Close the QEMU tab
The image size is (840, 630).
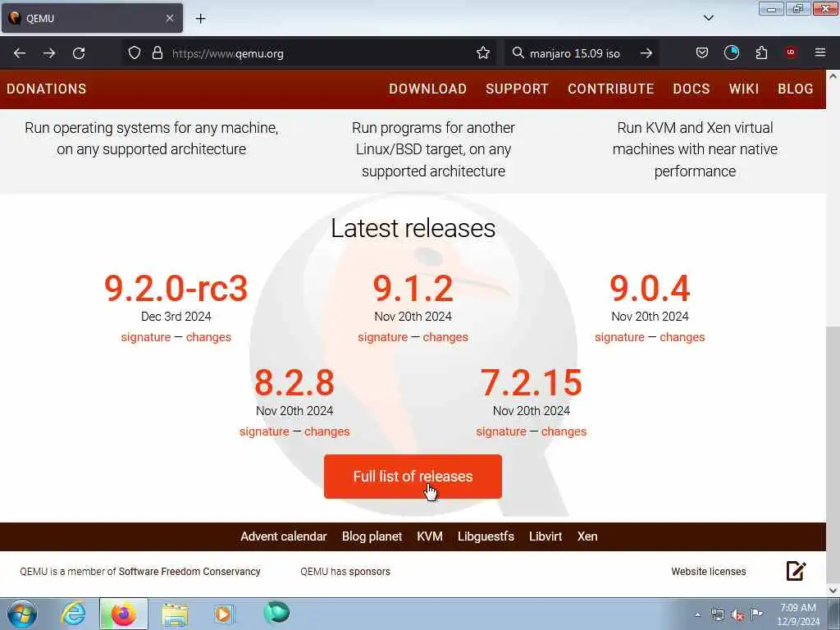[x=169, y=18]
